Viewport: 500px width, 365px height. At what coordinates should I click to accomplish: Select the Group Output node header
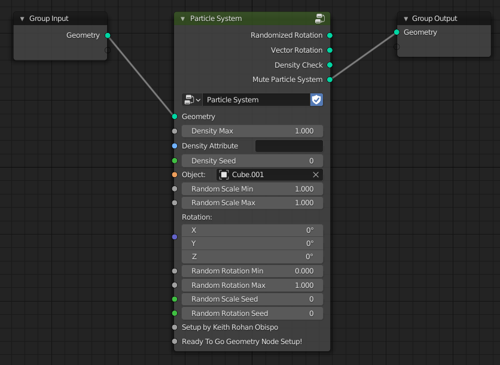(x=444, y=19)
